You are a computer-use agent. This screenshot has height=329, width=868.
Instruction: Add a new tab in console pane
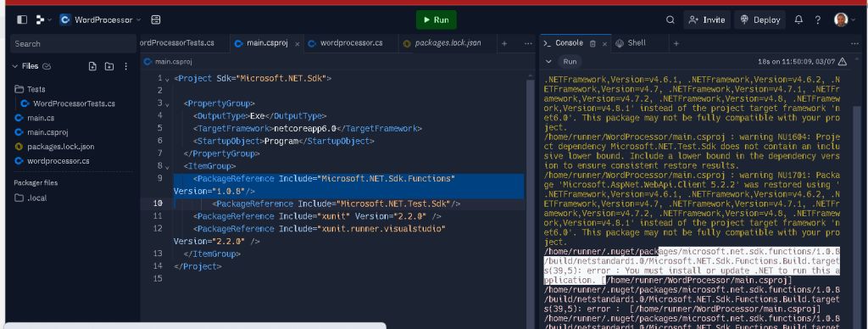pos(676,43)
